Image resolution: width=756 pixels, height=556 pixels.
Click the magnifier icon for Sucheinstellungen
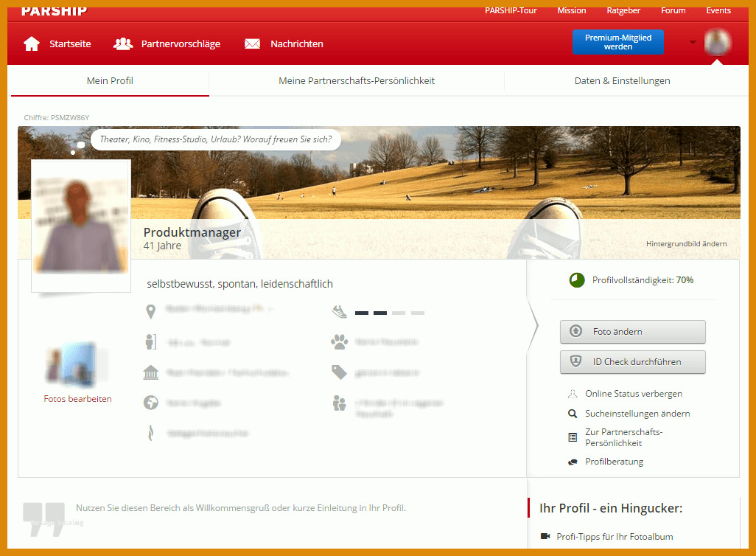click(573, 414)
